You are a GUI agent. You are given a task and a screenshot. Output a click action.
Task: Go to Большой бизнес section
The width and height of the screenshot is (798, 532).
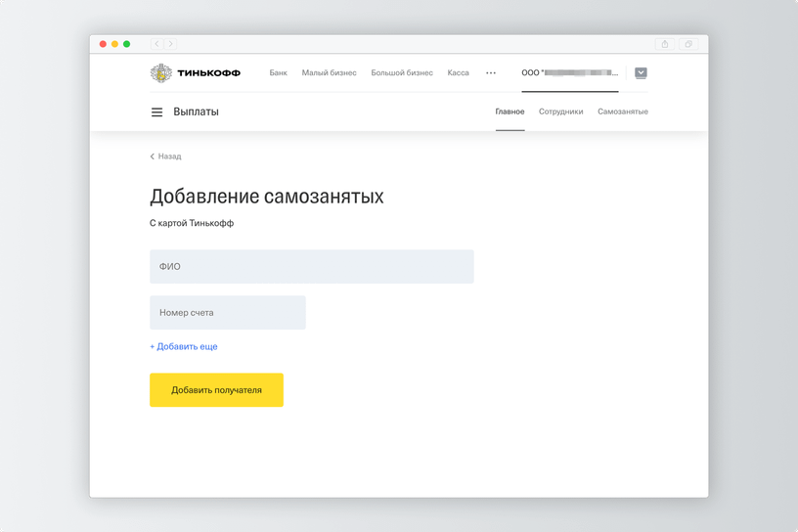tap(402, 72)
